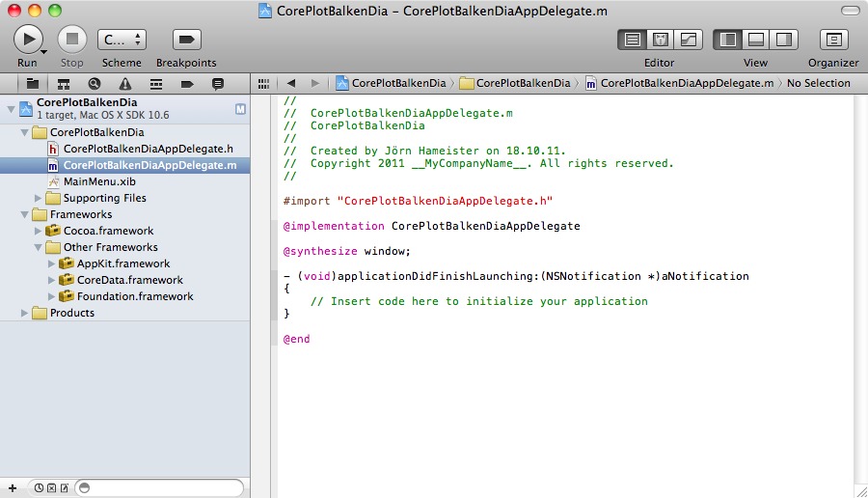Toggle the bottom debug area
This screenshot has width=868, height=498.
[x=756, y=40]
